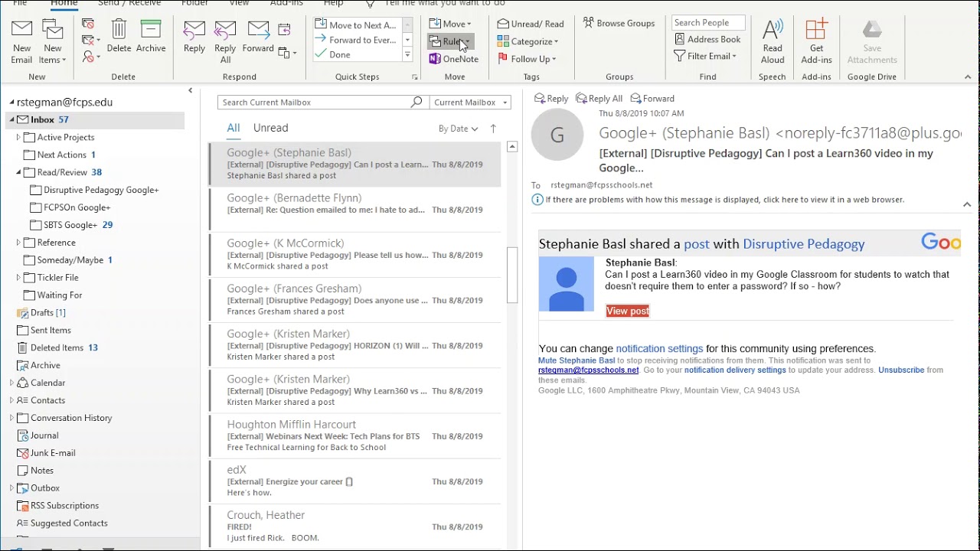
Task: Show Unread messages tab
Action: point(270,128)
